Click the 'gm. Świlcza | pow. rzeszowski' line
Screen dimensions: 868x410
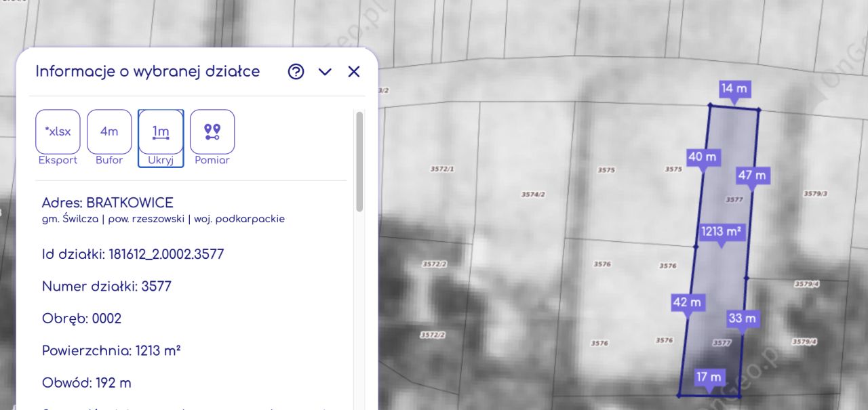pyautogui.click(x=163, y=219)
